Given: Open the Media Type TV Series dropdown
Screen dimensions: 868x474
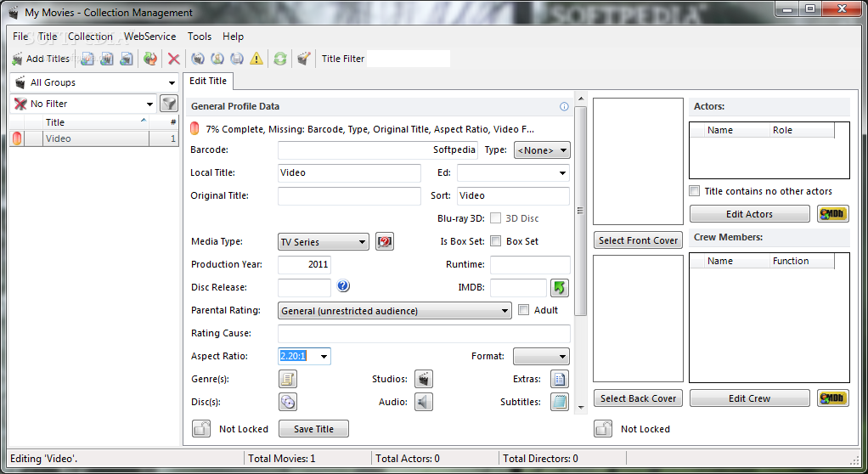Looking at the screenshot, I should 324,242.
